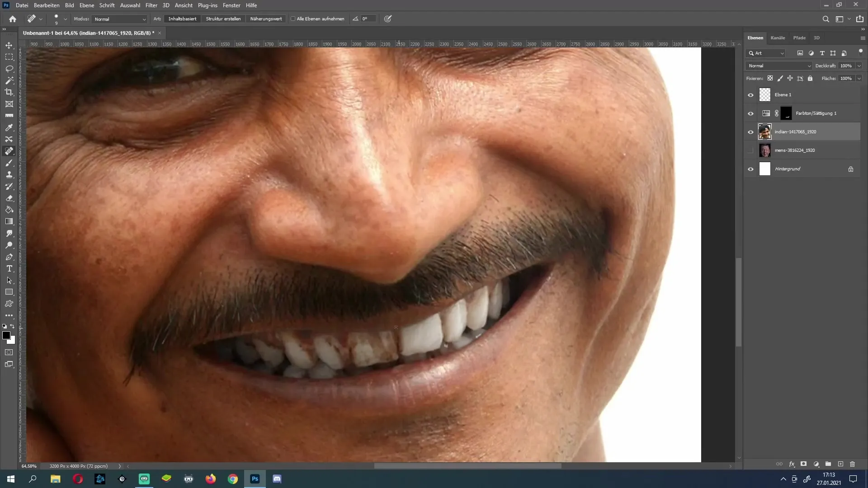Click the Näherungswert button
This screenshot has height=488, width=868.
[266, 19]
